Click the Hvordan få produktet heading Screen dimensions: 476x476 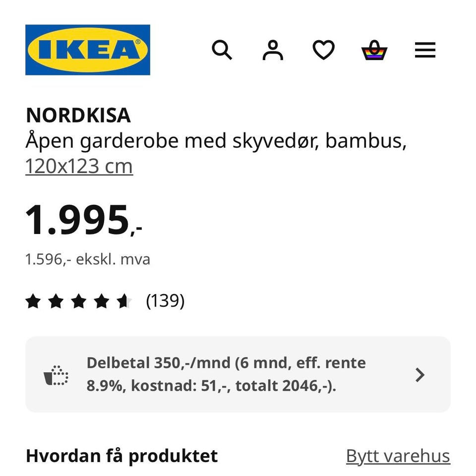point(121,456)
